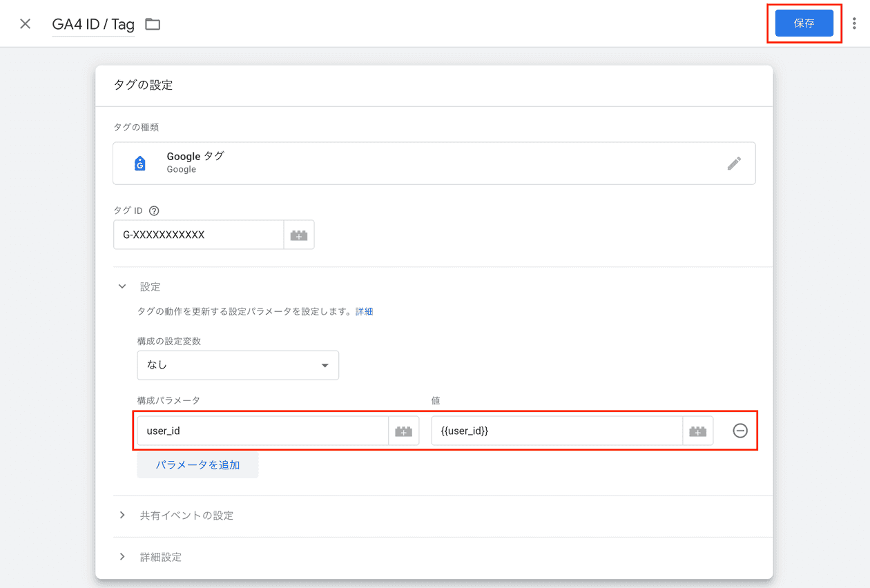Image resolution: width=870 pixels, height=588 pixels.
Task: Open variable picker for user_id parameter name
Action: [x=403, y=430]
